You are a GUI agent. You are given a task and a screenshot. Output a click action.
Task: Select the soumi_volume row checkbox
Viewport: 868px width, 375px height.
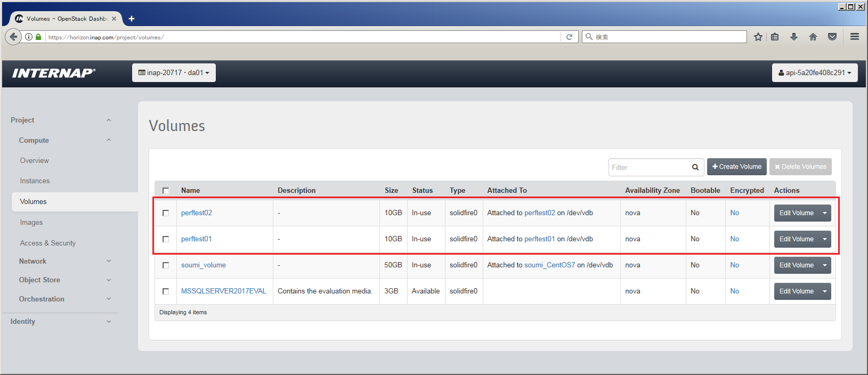166,265
